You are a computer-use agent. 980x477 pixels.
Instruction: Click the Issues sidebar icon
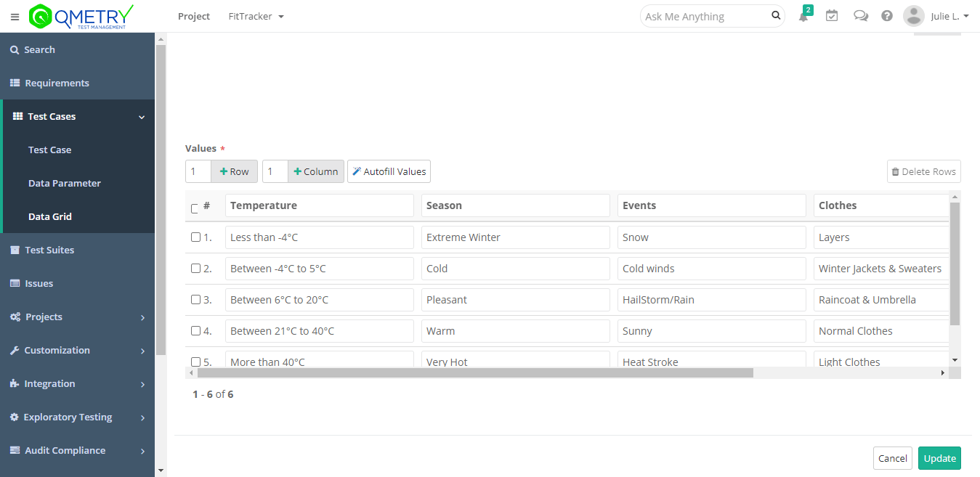(x=15, y=283)
